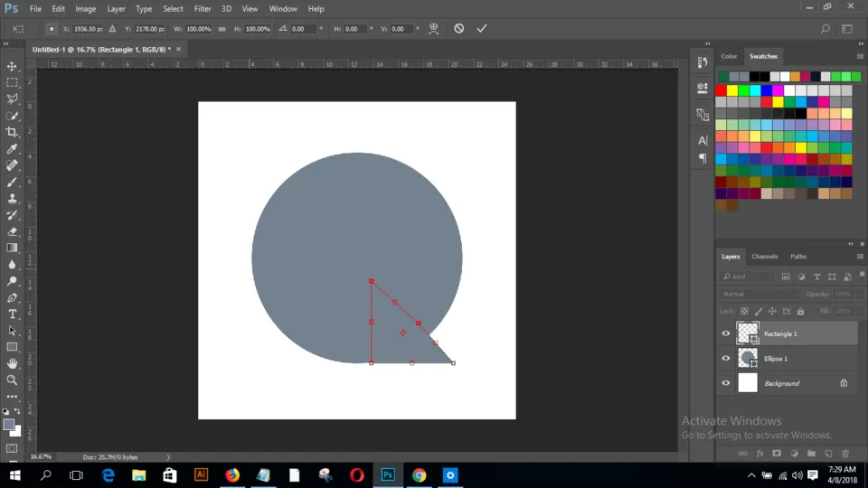Open the File menu

(35, 9)
